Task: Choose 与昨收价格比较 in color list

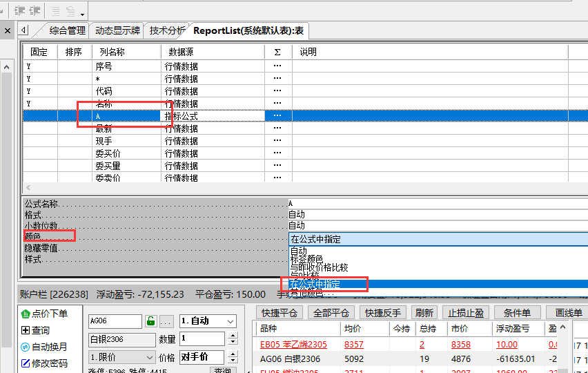Action: (x=438, y=267)
